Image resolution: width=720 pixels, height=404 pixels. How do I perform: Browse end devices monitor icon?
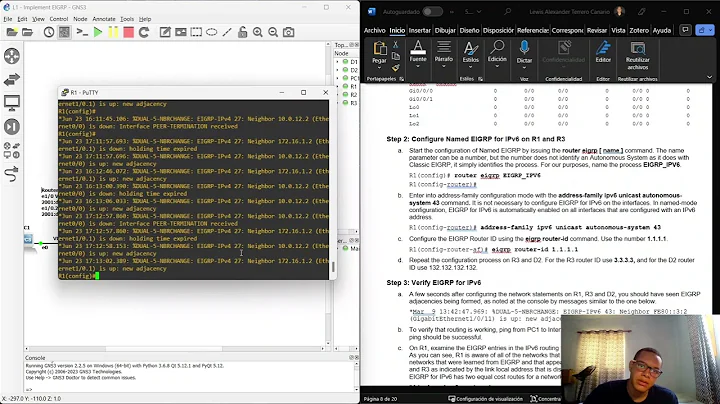click(x=12, y=103)
